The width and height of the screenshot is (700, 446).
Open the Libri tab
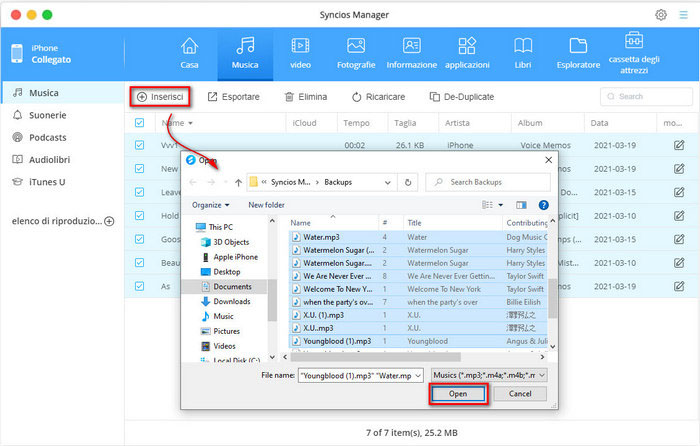pos(523,53)
